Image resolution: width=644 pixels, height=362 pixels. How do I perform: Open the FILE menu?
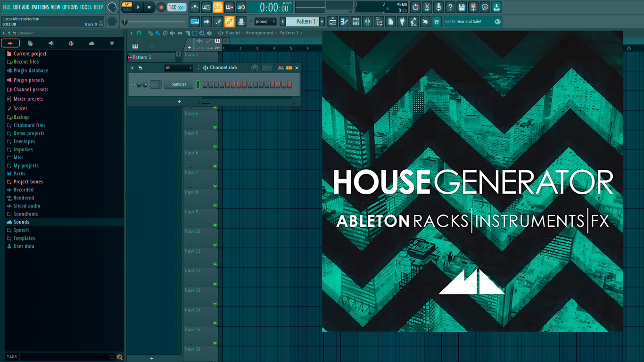pos(7,7)
